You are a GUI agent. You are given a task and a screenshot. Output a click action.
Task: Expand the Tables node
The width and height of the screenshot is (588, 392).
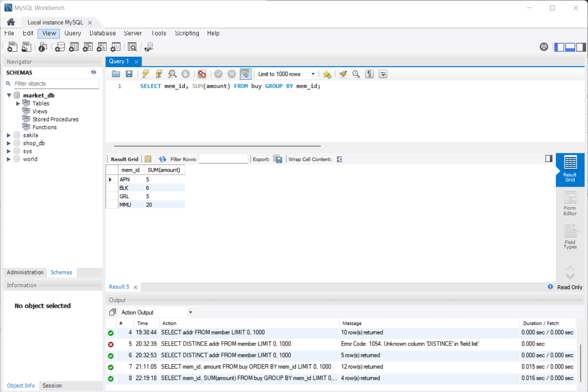(x=18, y=104)
